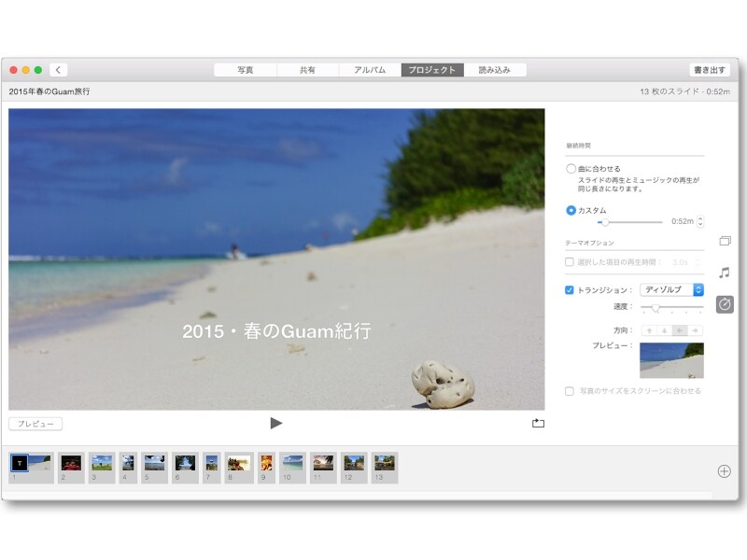Click the duration settings stopwatch icon
Screen dimensions: 747x560
(725, 304)
